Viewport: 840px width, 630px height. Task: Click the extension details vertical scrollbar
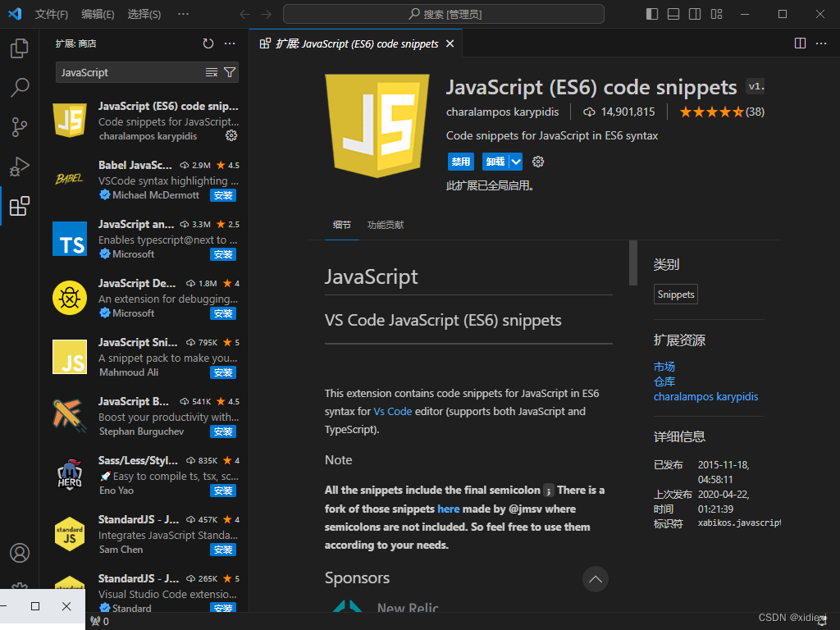click(x=633, y=263)
